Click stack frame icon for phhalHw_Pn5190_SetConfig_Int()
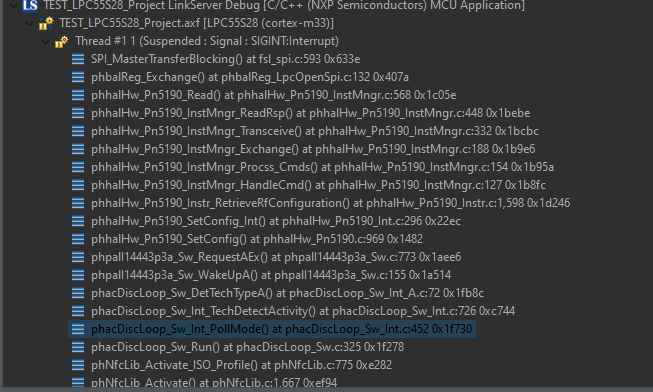Image resolution: width=653 pixels, height=392 pixels. 78,221
